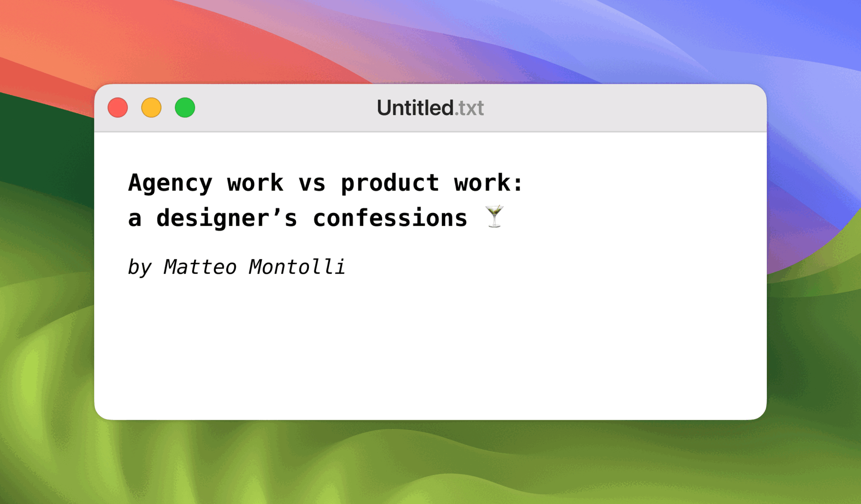Viewport: 861px width, 504px height.
Task: Click the '.txt' extension in the title bar
Action: pyautogui.click(x=470, y=108)
